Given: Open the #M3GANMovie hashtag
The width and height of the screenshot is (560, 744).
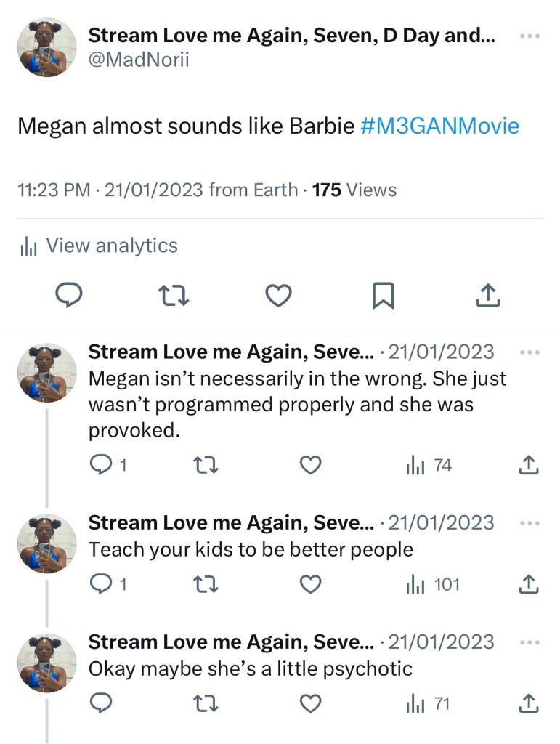Looking at the screenshot, I should click(x=439, y=126).
